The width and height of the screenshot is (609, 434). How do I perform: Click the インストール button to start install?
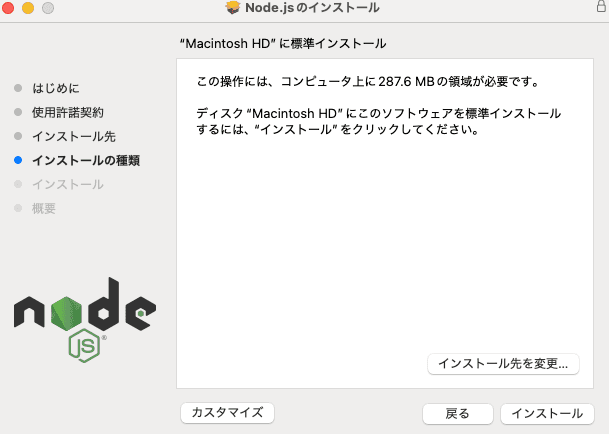click(x=547, y=413)
